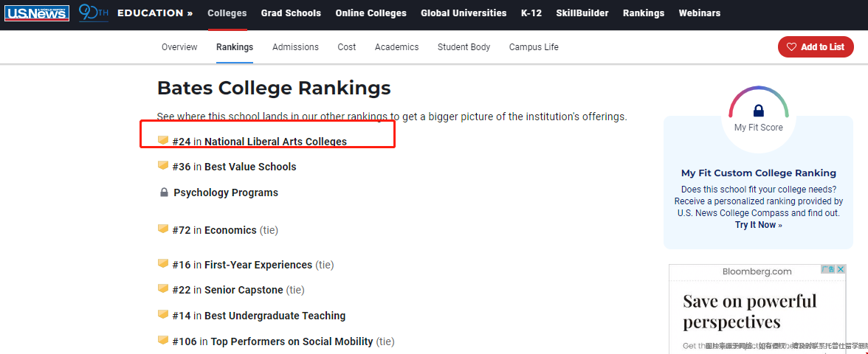Click the U.S. News logo
This screenshot has width=868, height=354.
pos(37,13)
